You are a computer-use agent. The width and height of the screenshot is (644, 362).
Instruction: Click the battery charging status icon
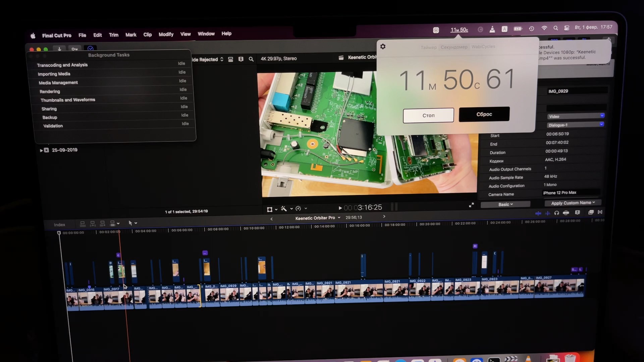518,29
